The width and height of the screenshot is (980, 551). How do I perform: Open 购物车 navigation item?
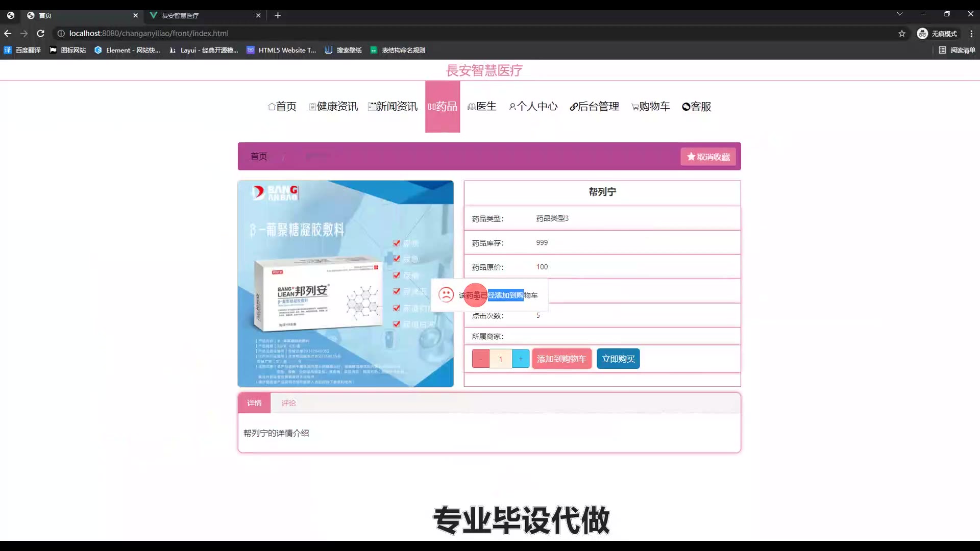point(650,106)
